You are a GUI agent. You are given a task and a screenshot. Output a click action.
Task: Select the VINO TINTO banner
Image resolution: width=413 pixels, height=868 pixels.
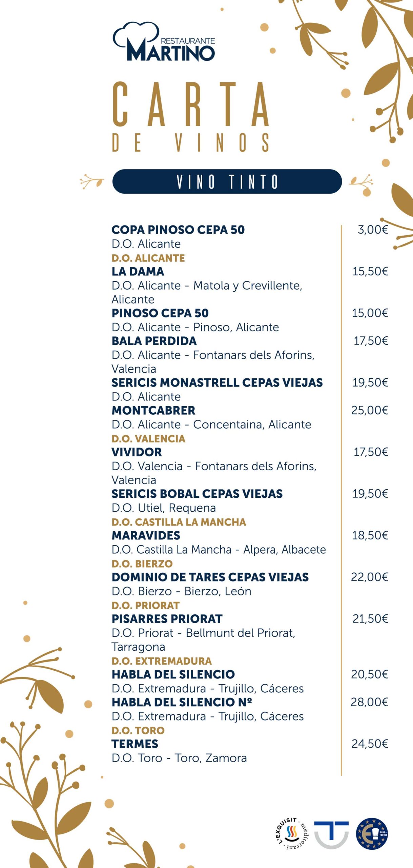point(227,181)
